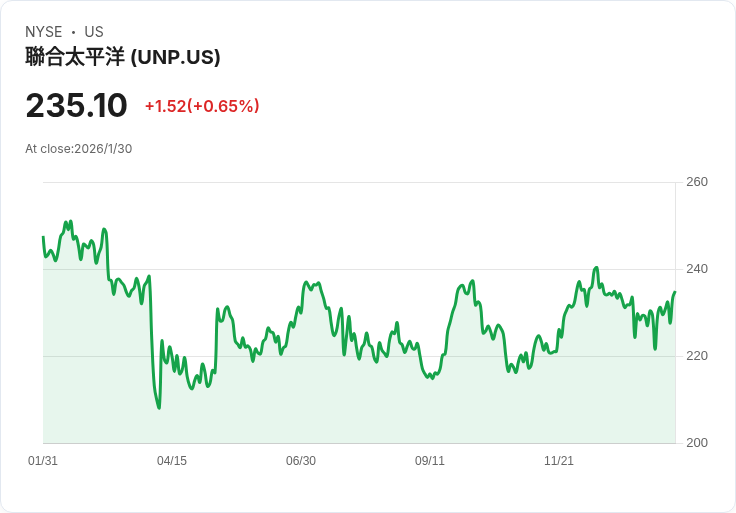The image size is (736, 513).
Task: Click the 235.10 current price
Action: point(77,106)
